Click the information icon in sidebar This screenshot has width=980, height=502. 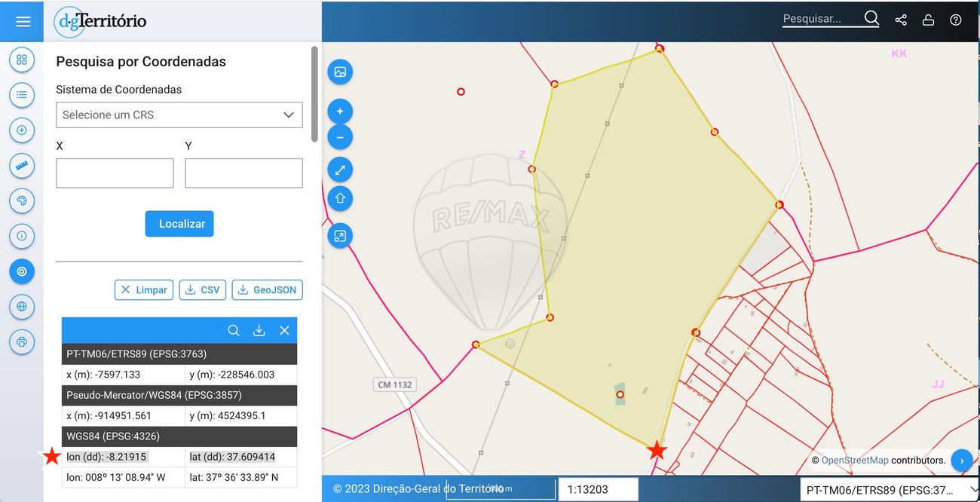[x=22, y=236]
